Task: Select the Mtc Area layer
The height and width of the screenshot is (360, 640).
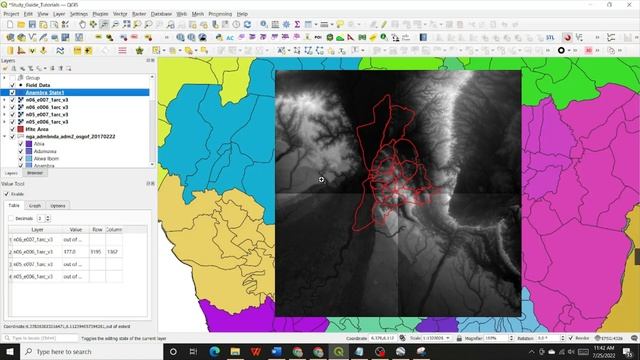Action: (x=37, y=129)
